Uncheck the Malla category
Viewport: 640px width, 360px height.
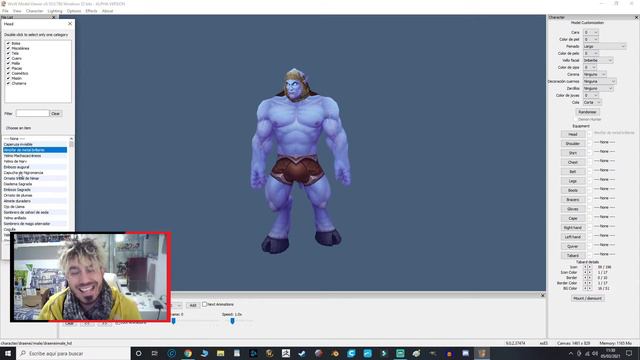click(8, 63)
